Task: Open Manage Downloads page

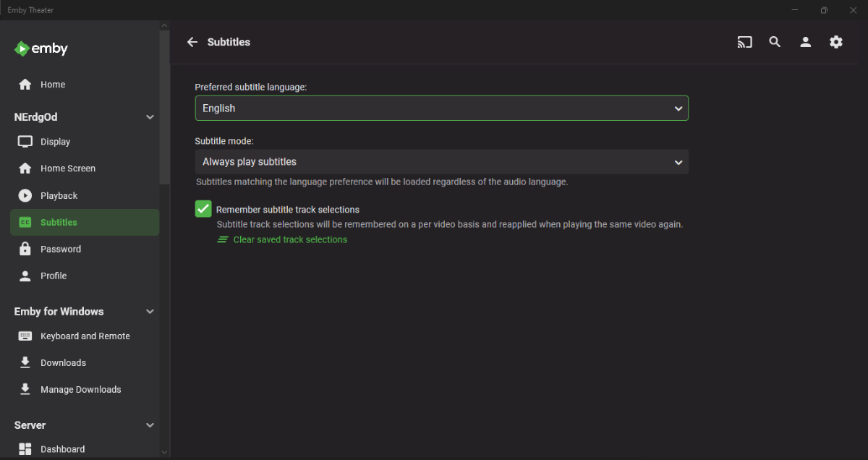Action: tap(80, 389)
